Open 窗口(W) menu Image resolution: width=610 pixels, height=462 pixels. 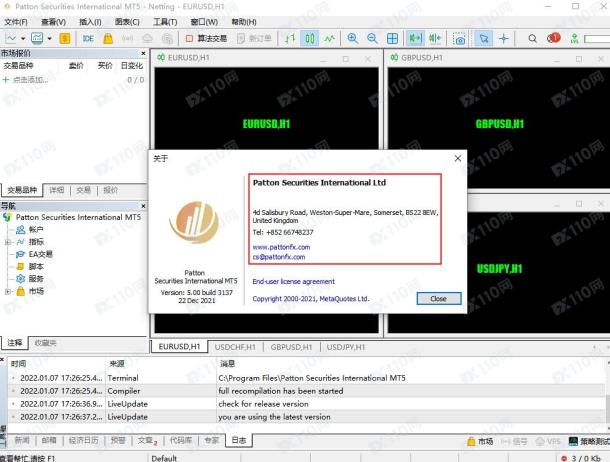[204, 22]
